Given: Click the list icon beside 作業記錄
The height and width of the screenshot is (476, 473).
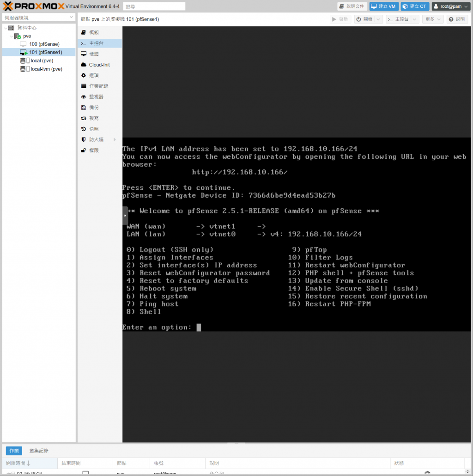Looking at the screenshot, I should coord(84,86).
